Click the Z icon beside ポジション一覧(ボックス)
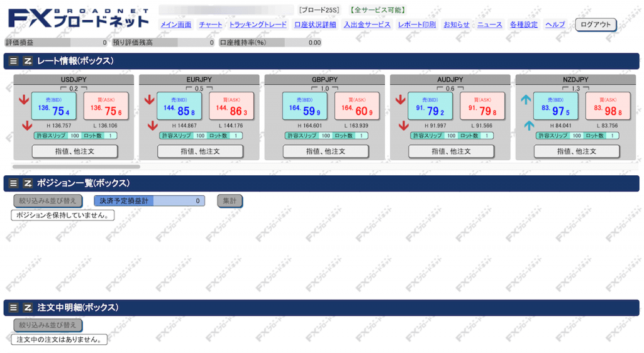The image size is (644, 353). tap(28, 183)
